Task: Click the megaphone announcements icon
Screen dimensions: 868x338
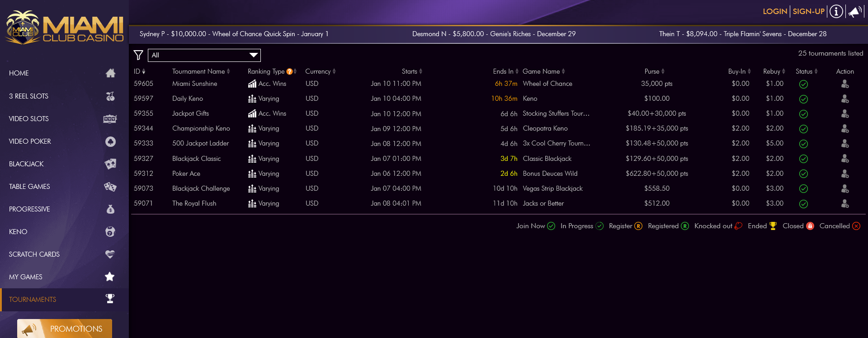Action: 854,12
